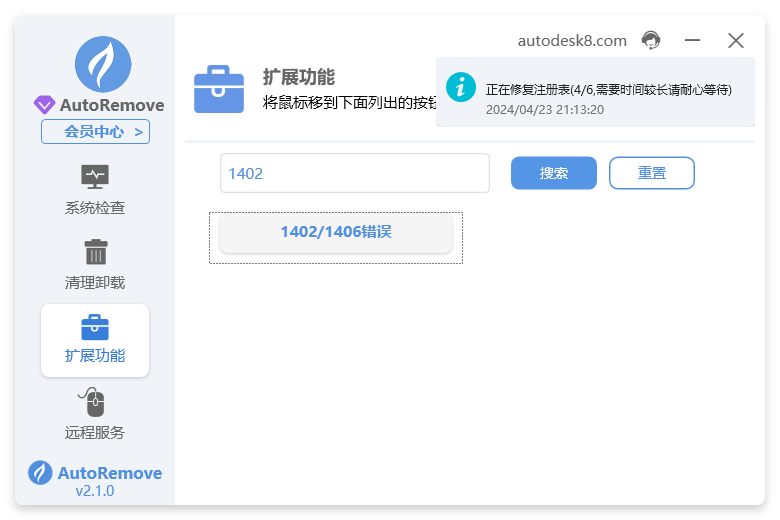Click the large briefcase header icon

tap(218, 88)
